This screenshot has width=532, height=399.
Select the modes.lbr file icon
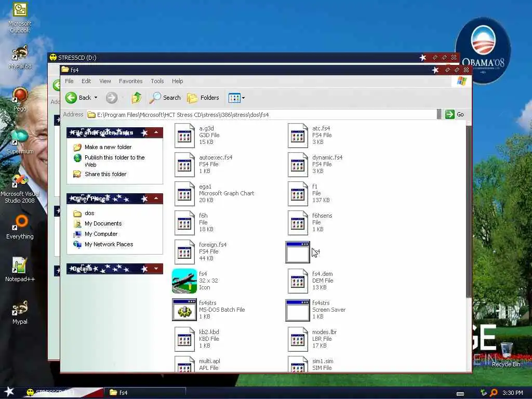298,339
